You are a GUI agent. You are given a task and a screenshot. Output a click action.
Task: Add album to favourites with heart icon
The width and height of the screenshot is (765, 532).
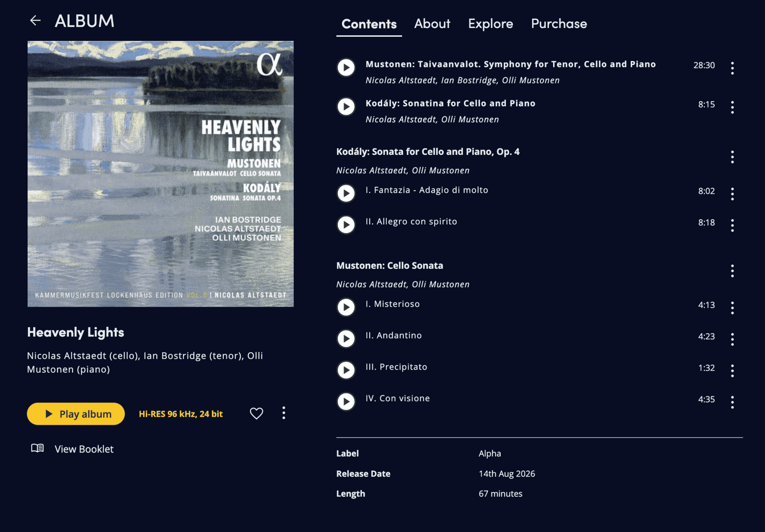256,413
